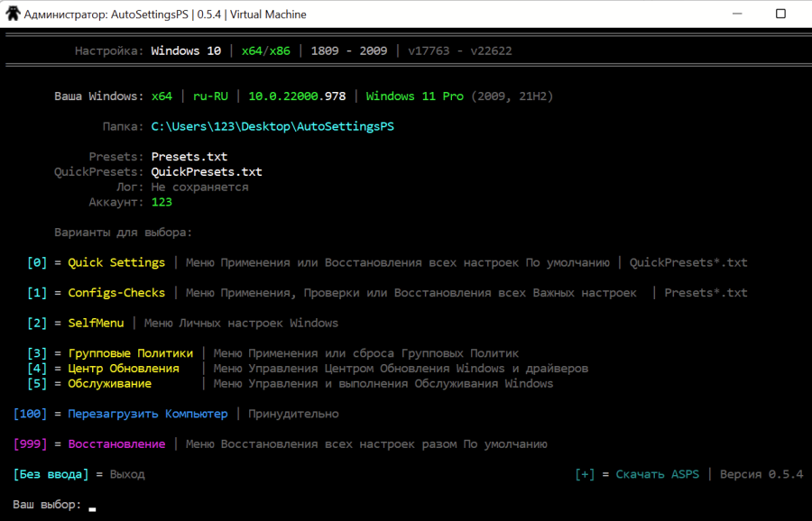Click the window title 'Администратор: AutoSettingsPS'

[106, 14]
